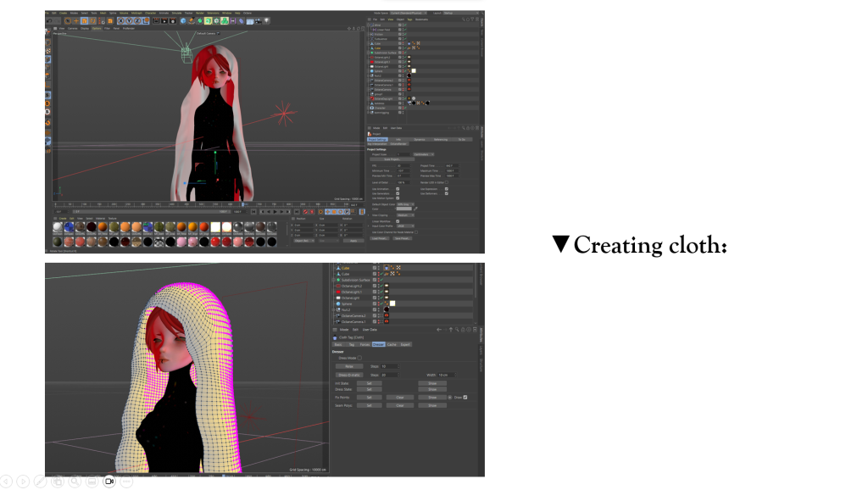Click the Dress-O-matic button
Viewport: 868px width, 490px height.
pyautogui.click(x=349, y=375)
